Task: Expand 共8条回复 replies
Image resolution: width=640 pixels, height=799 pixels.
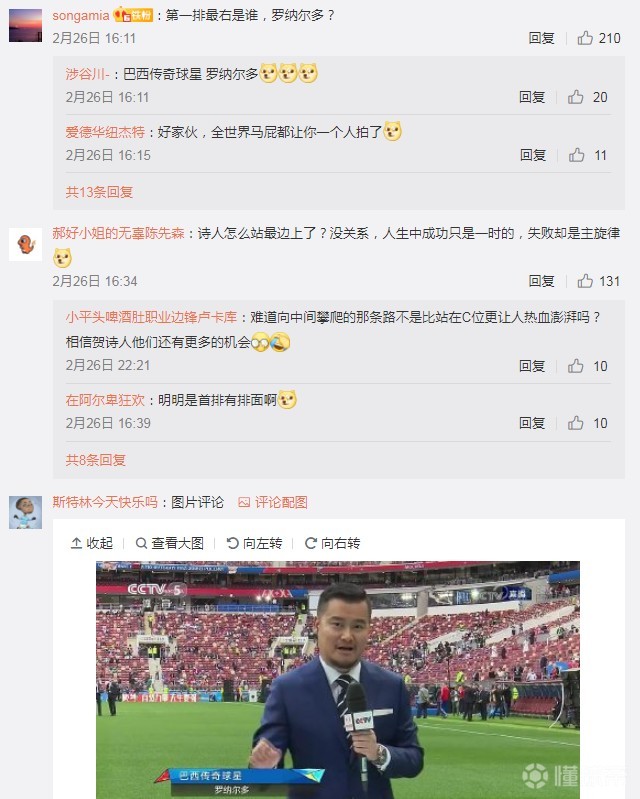Action: pyautogui.click(x=96, y=460)
